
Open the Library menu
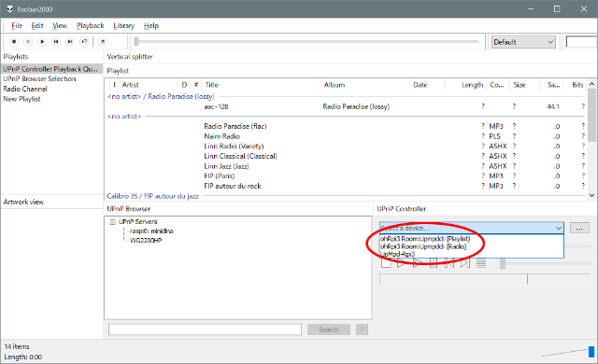click(x=124, y=25)
